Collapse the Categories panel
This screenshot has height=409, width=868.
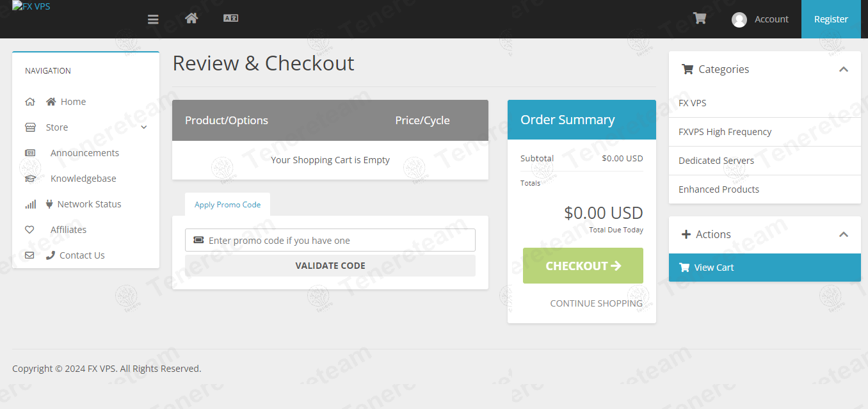tap(844, 69)
